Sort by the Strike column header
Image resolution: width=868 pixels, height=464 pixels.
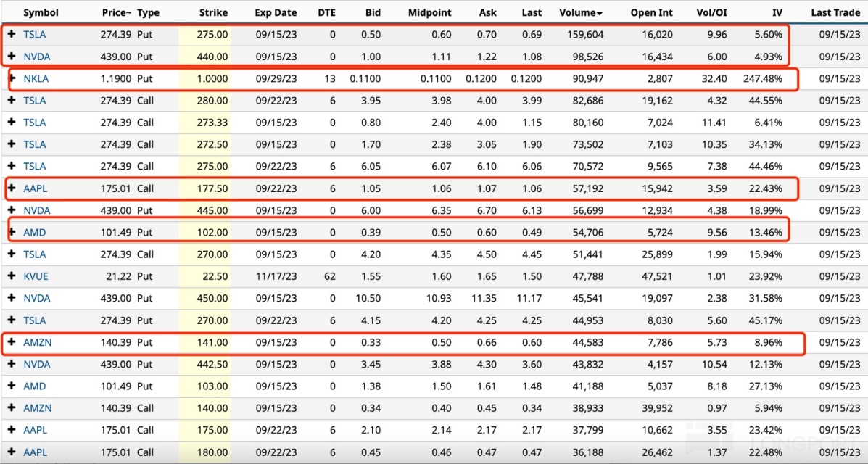coord(214,12)
